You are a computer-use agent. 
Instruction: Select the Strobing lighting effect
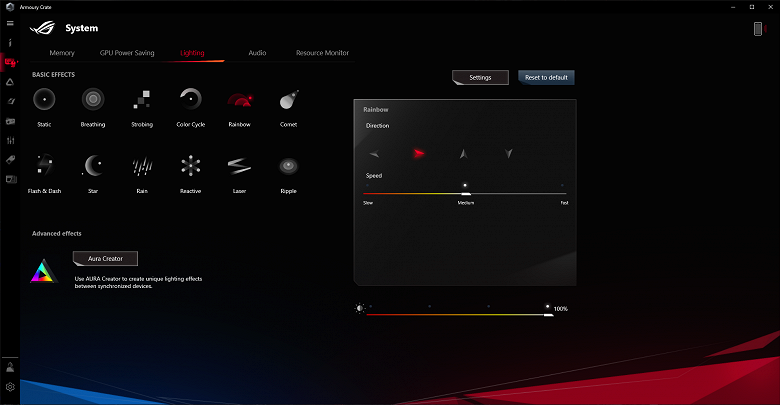(x=142, y=100)
